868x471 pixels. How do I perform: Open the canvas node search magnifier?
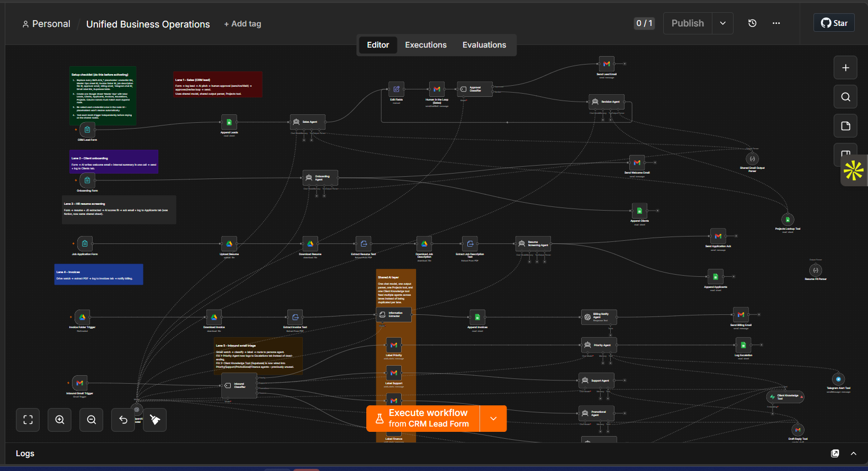tap(845, 97)
